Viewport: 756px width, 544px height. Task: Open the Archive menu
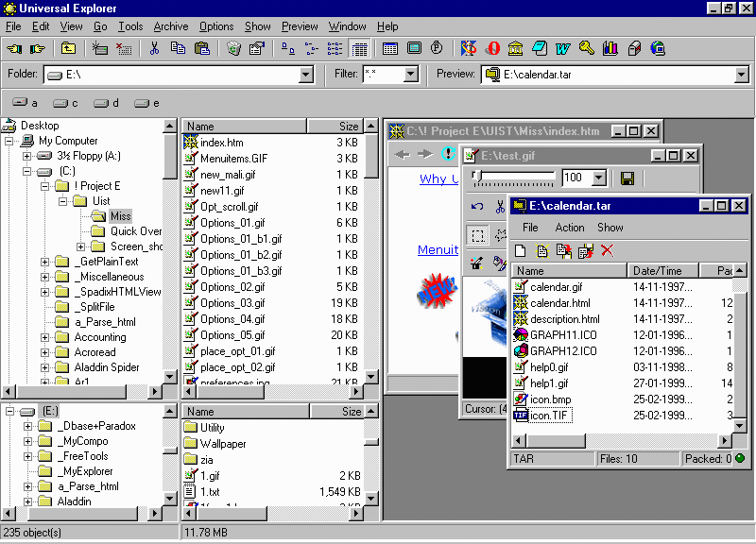click(x=171, y=26)
